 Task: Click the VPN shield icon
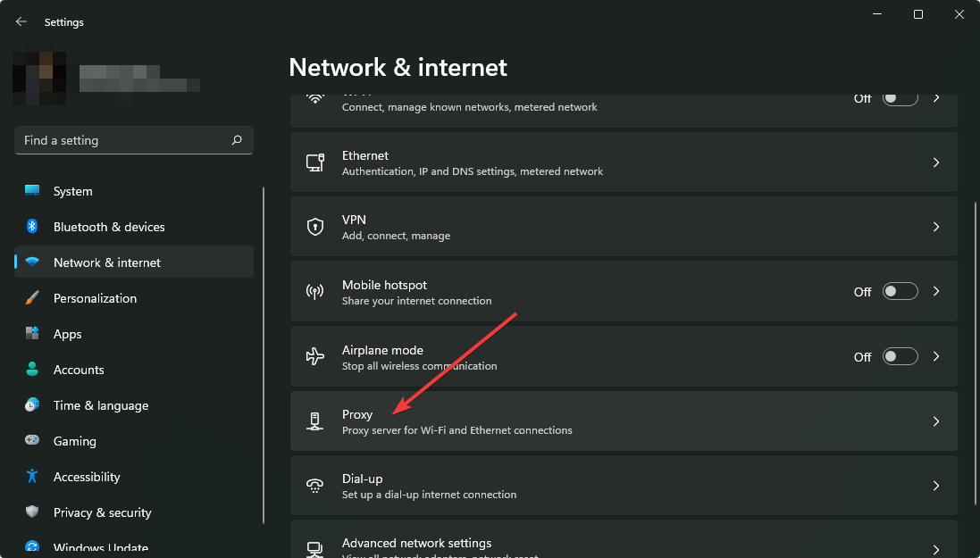click(314, 227)
